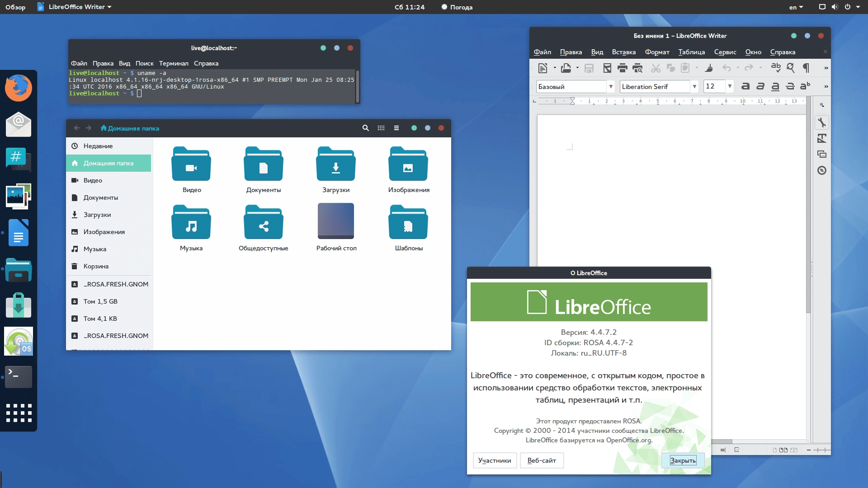Open the sidebar Styles and Formatting panel

822,138
